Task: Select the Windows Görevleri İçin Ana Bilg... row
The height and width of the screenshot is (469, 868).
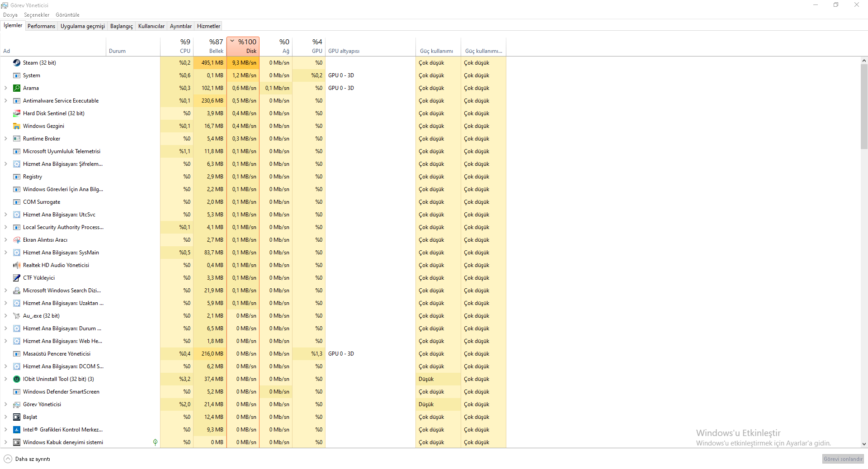Action: (253, 189)
